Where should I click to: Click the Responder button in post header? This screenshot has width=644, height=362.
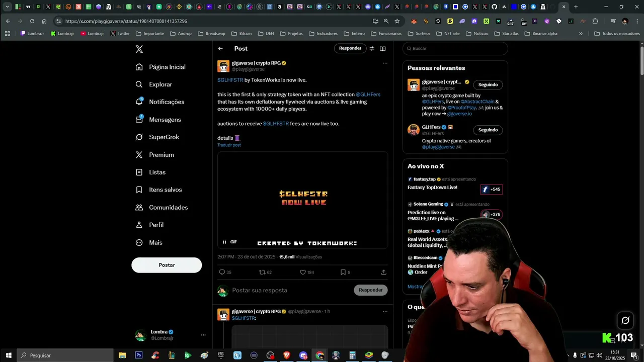(x=350, y=48)
